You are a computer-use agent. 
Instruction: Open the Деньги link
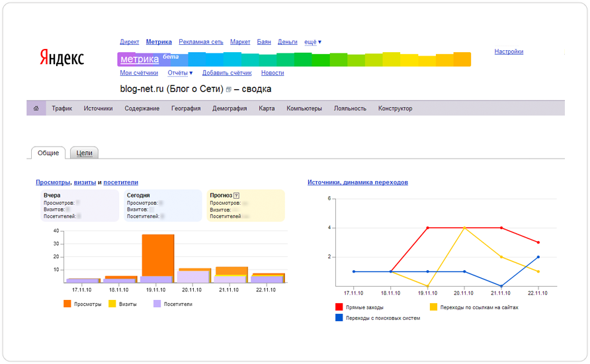288,42
